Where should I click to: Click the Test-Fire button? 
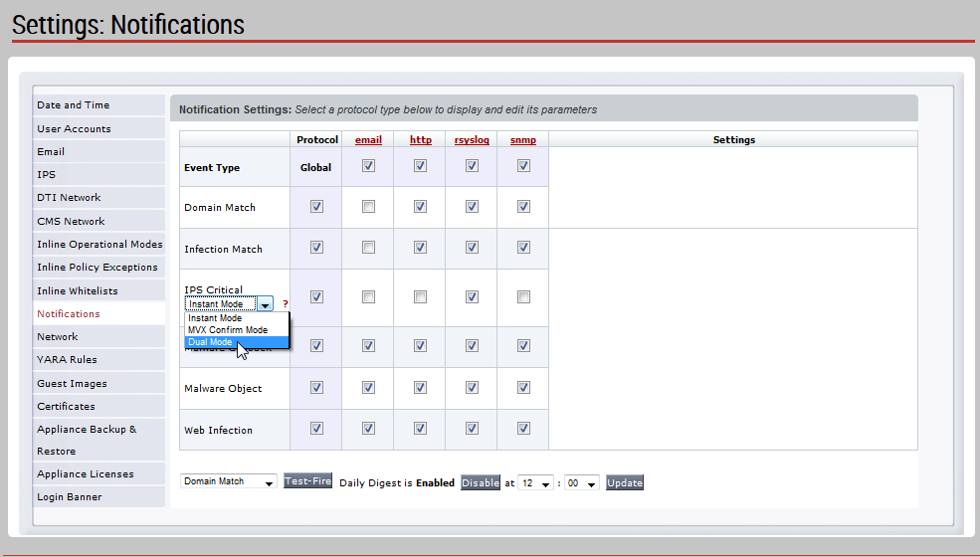pos(307,480)
